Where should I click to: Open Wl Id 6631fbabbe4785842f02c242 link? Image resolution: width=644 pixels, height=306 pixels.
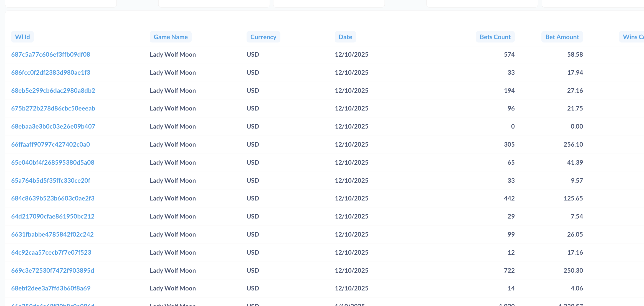tap(52, 234)
